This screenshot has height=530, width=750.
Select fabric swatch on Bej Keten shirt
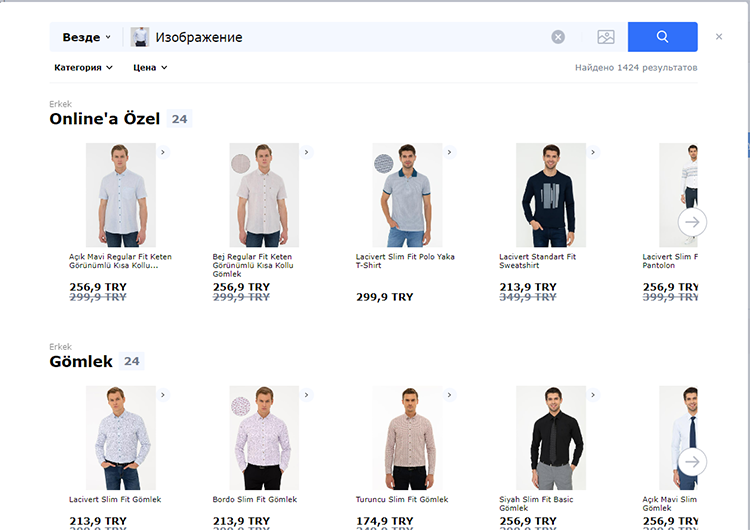pos(240,162)
